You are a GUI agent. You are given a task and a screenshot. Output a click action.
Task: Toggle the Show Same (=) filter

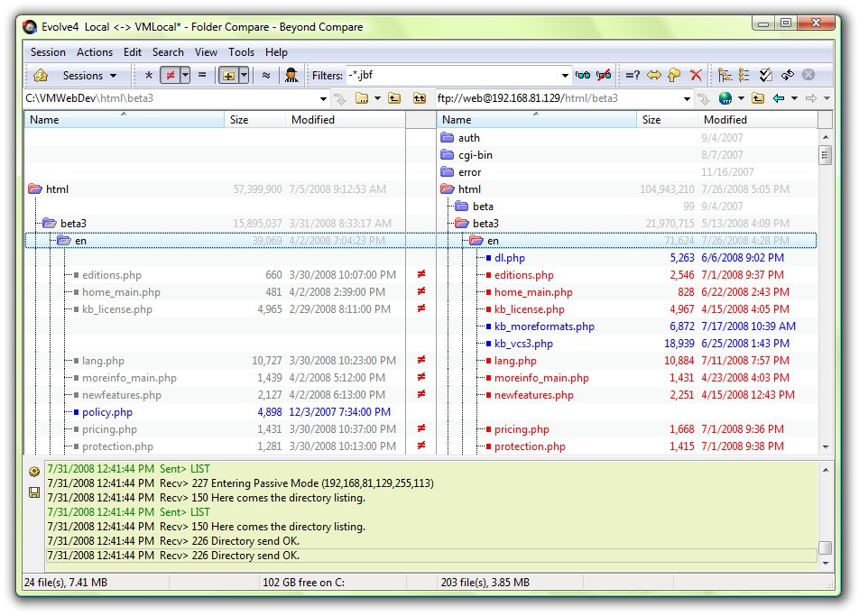coord(202,76)
